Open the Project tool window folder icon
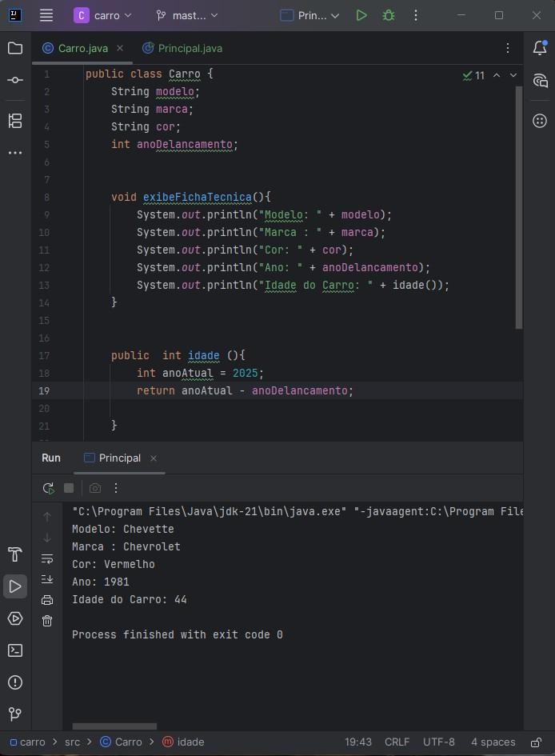 tap(15, 48)
